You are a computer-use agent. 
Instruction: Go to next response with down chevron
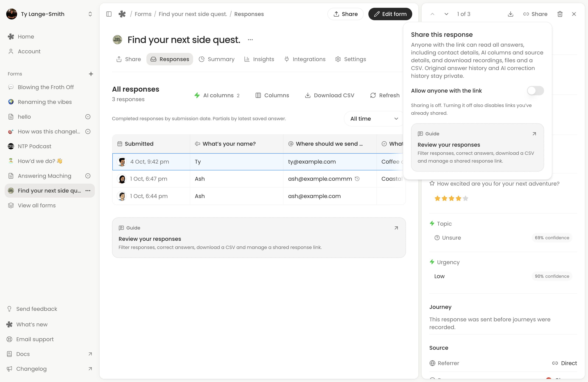[x=446, y=14]
